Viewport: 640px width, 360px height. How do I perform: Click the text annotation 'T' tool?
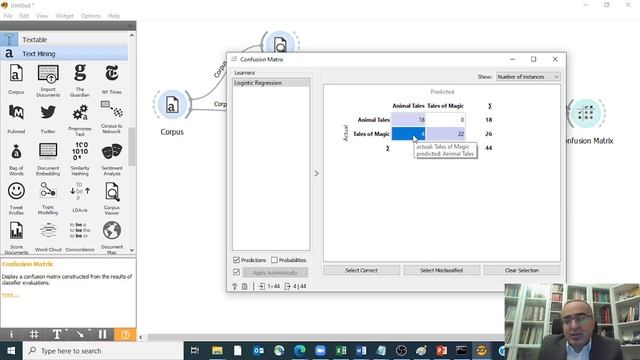(57, 335)
